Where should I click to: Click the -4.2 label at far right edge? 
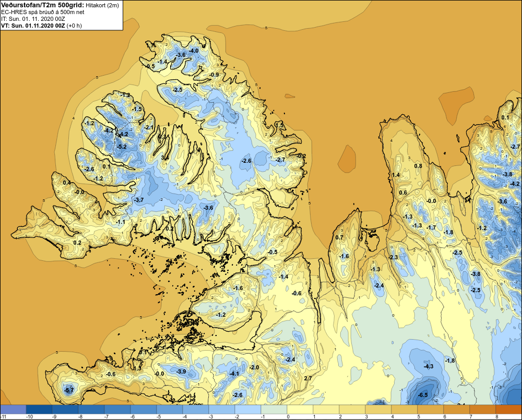[514, 184]
